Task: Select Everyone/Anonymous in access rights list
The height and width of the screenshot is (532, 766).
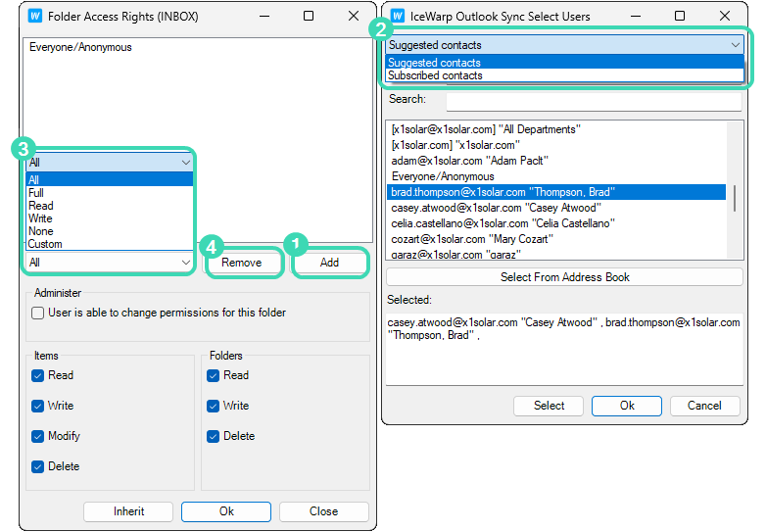Action: tap(80, 47)
